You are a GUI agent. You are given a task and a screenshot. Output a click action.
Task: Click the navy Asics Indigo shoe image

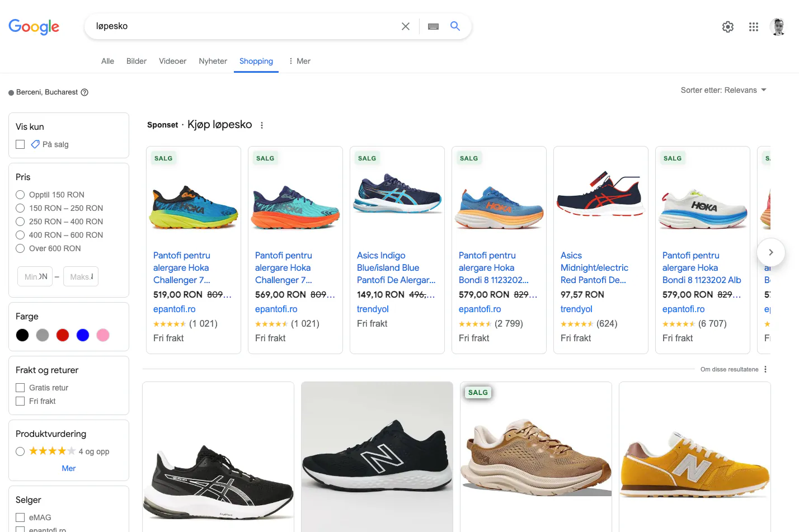coord(397,194)
